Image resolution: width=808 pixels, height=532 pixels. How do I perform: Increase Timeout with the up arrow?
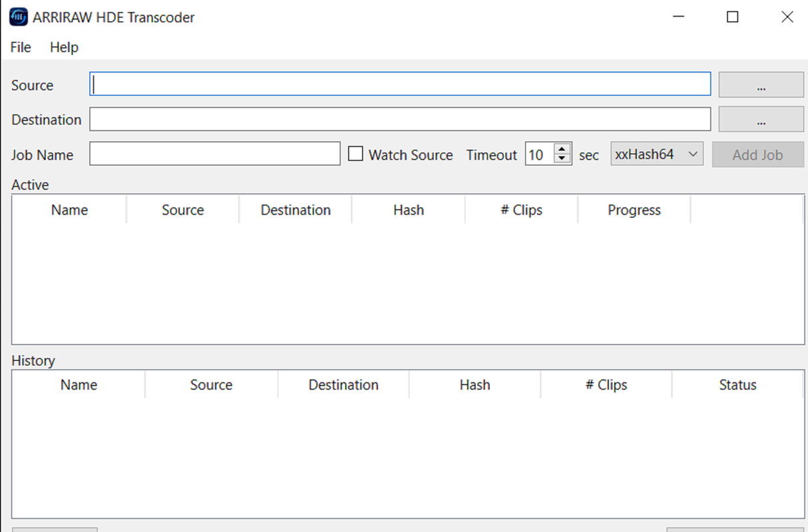(x=562, y=149)
